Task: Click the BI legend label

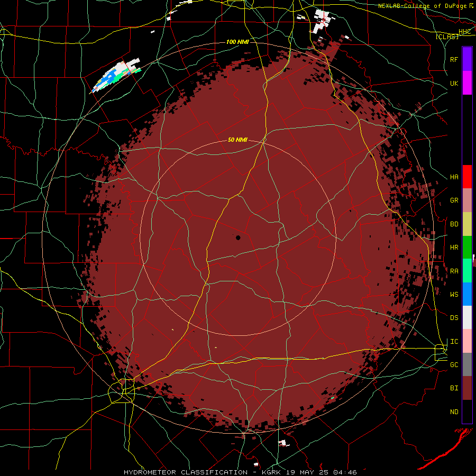Action: pyautogui.click(x=454, y=388)
